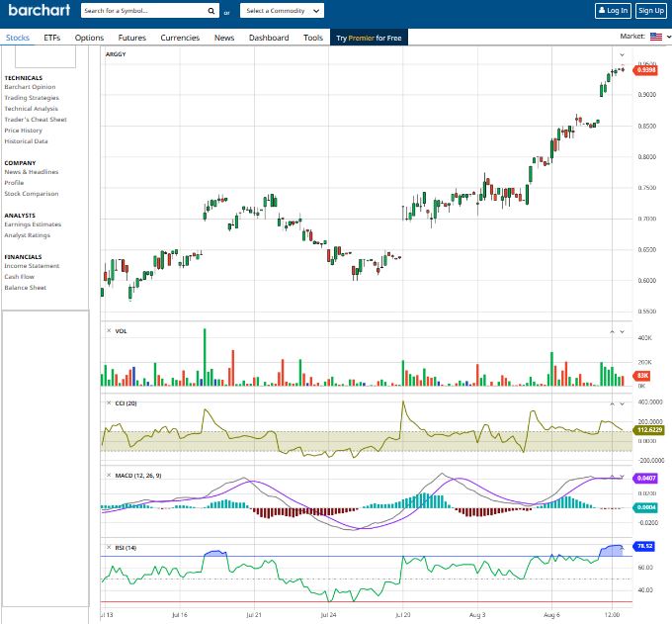Collapse the ARGGY price pane chevron
This screenshot has width=672, height=624.
622,55
